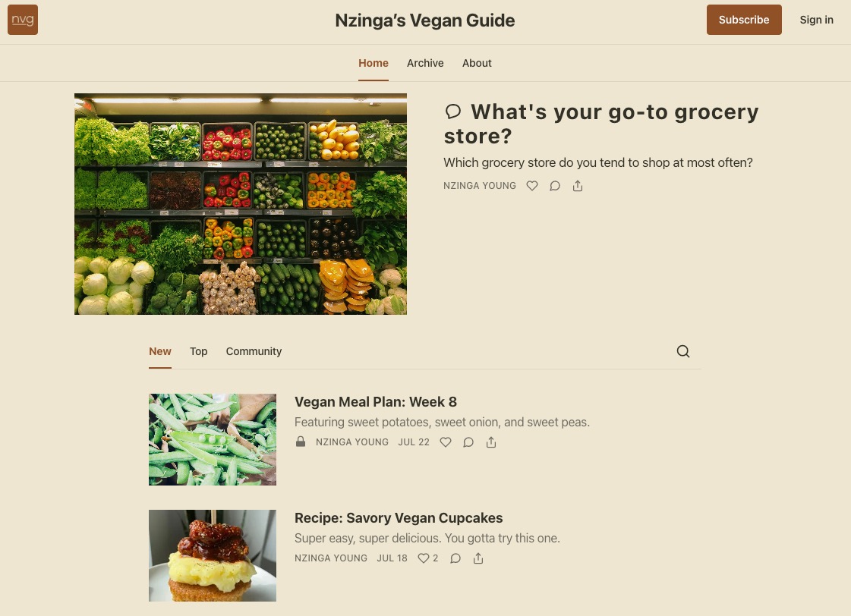Image resolution: width=851 pixels, height=616 pixels.
Task: Click Sign in
Action: 816,20
